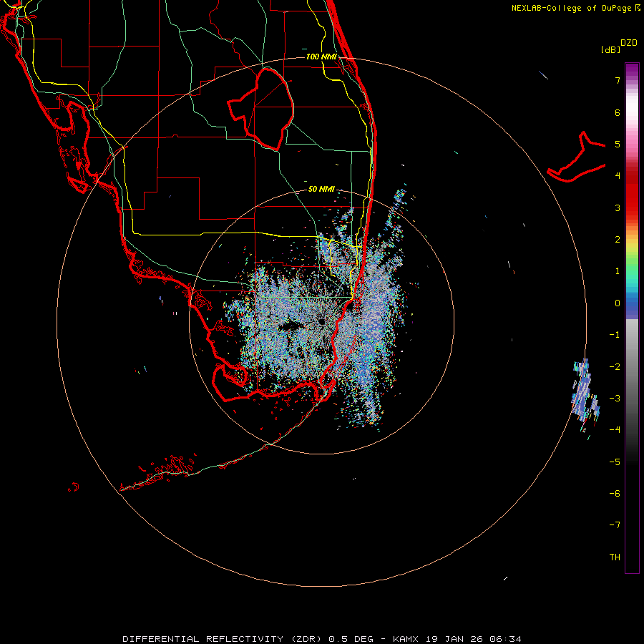Click the 4 dB label on legend
The height and width of the screenshot is (644, 644).
pos(618,176)
